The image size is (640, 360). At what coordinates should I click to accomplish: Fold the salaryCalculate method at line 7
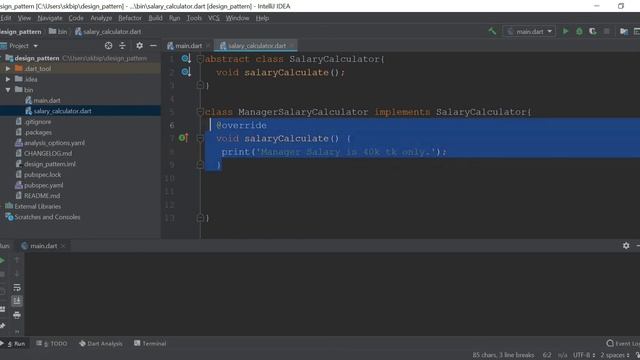pos(200,138)
